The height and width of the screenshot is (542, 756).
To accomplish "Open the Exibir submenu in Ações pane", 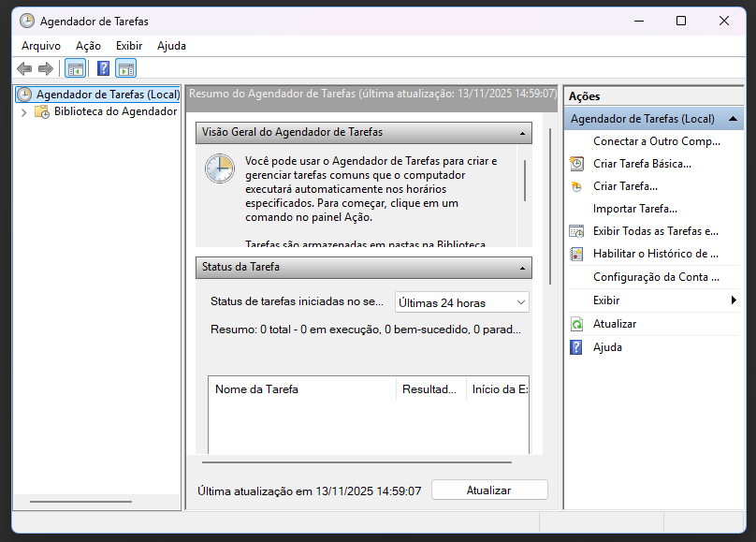I will click(655, 300).
